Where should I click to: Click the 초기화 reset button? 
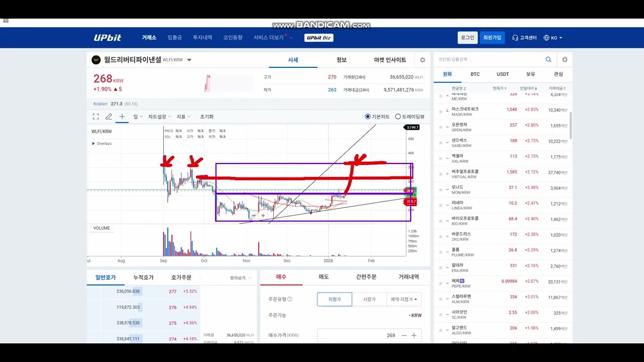click(x=207, y=117)
